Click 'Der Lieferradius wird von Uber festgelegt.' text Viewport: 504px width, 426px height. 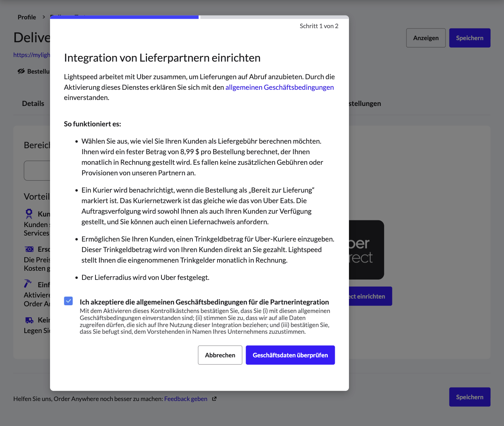pyautogui.click(x=145, y=277)
